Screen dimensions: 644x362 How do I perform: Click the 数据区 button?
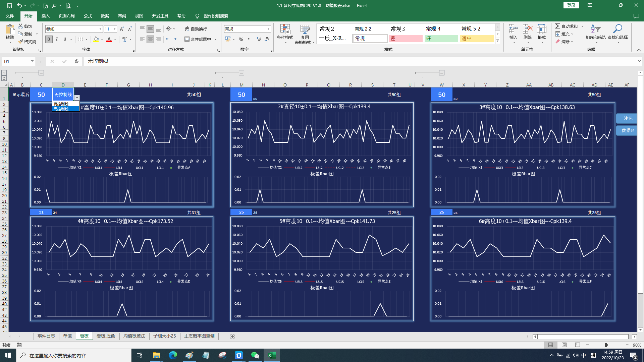tap(627, 130)
